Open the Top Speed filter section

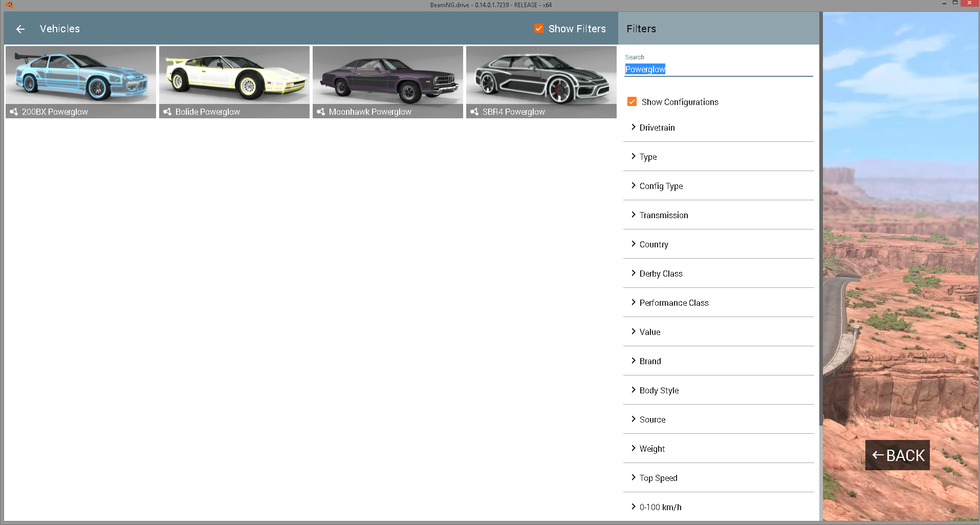click(x=718, y=478)
